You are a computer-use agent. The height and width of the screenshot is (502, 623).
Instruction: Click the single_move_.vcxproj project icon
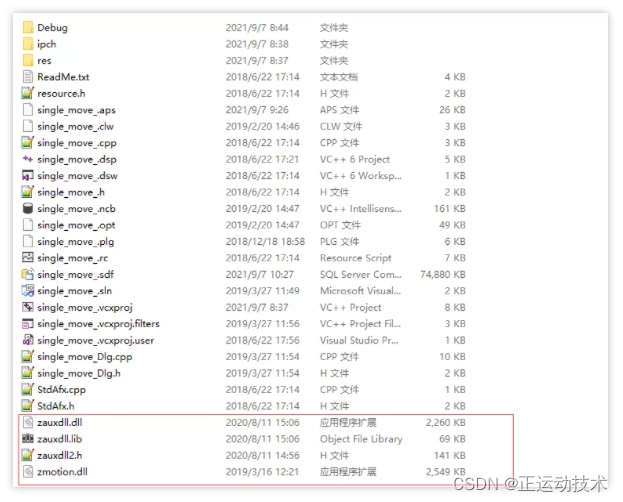click(28, 307)
